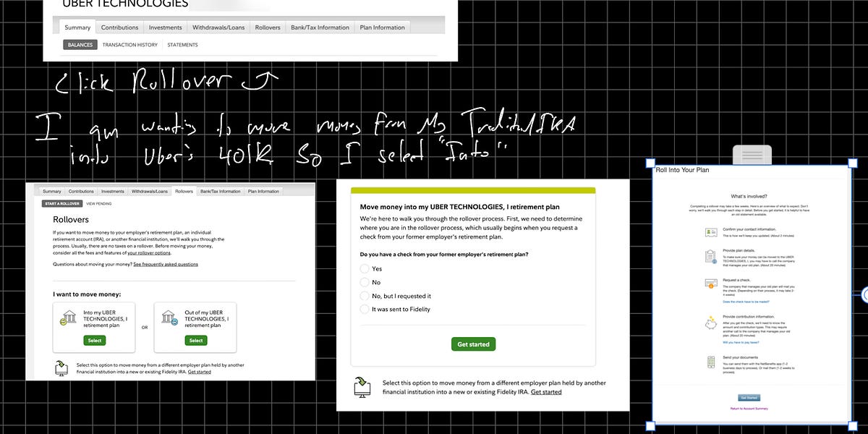This screenshot has width=868, height=434.
Task: Choose No, but I requested it
Action: click(365, 296)
